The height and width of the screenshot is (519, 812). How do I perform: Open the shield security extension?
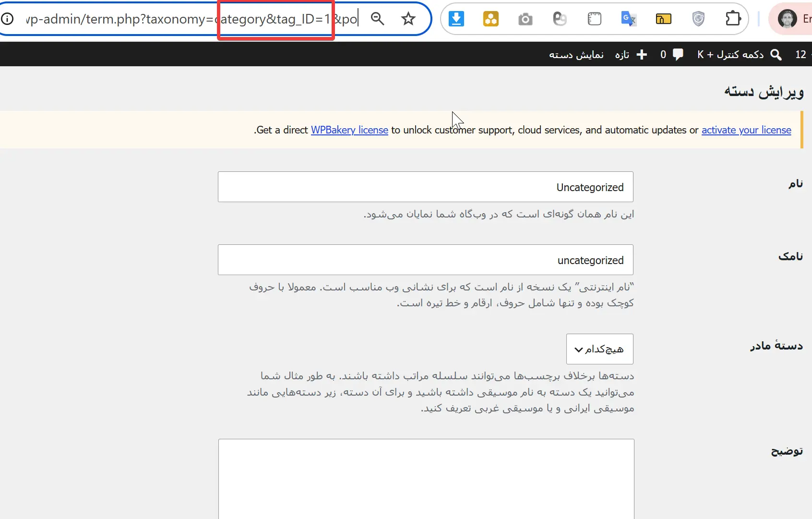click(x=698, y=19)
